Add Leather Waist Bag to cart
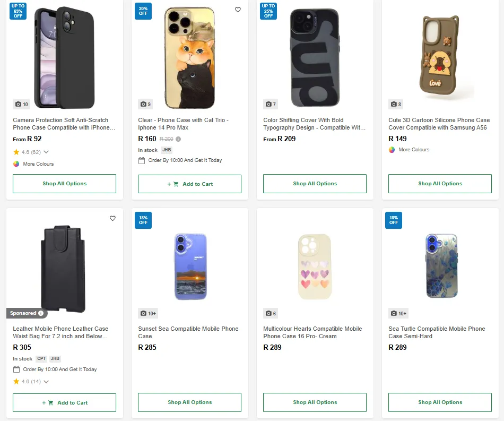This screenshot has height=421, width=504. tap(64, 402)
